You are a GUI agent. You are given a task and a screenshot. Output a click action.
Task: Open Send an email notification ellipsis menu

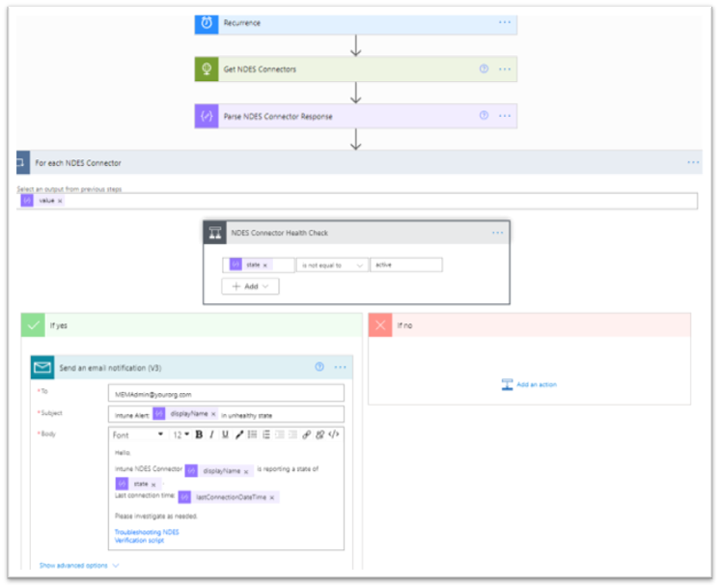coord(341,368)
